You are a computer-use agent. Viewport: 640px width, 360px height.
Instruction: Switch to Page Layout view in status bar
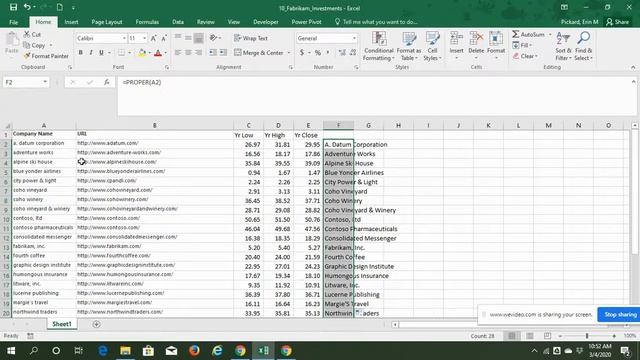(x=530, y=336)
